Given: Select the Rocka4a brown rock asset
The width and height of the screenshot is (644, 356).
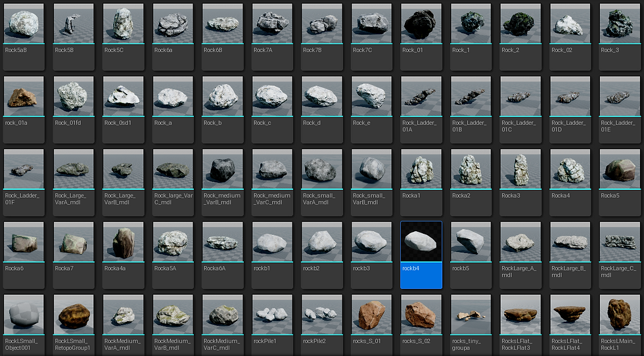Looking at the screenshot, I should pyautogui.click(x=124, y=255).
